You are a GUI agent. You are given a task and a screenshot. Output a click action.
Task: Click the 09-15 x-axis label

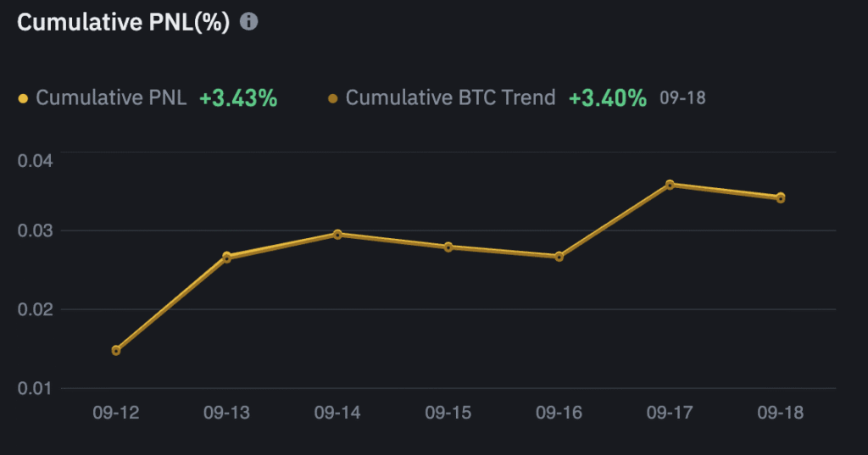click(448, 413)
